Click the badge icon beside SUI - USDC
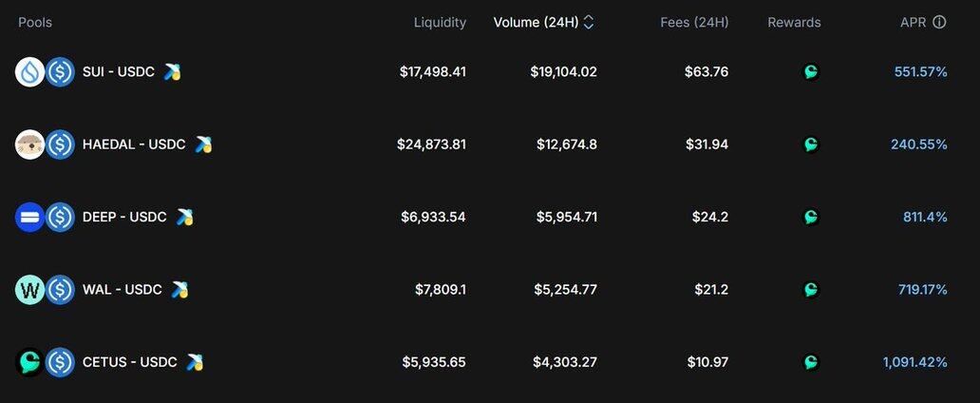Image resolution: width=980 pixels, height=403 pixels. coord(172,72)
